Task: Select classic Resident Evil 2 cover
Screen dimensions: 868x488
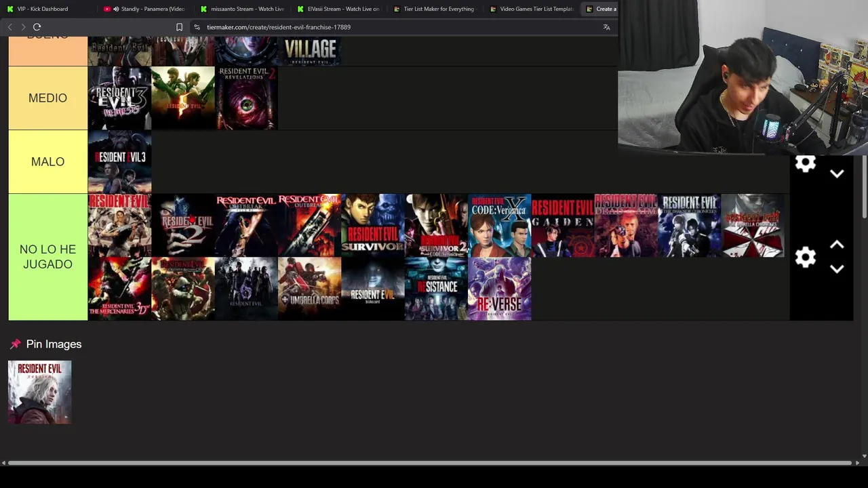Action: point(183,226)
